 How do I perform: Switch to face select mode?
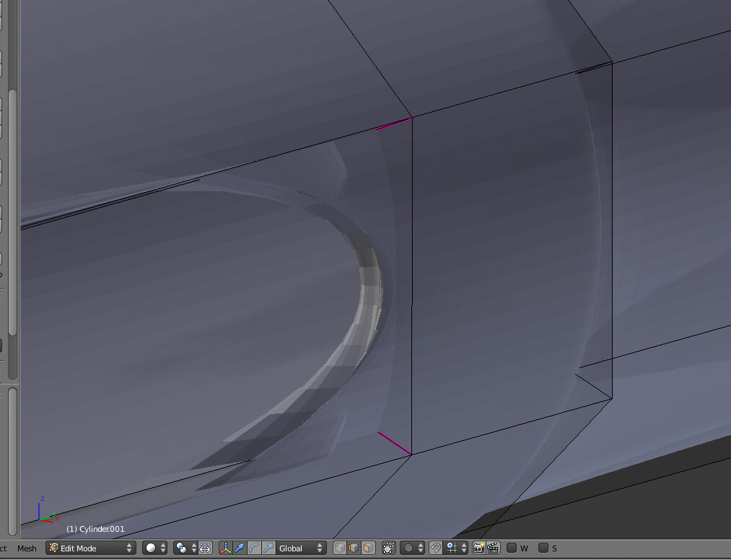click(368, 548)
